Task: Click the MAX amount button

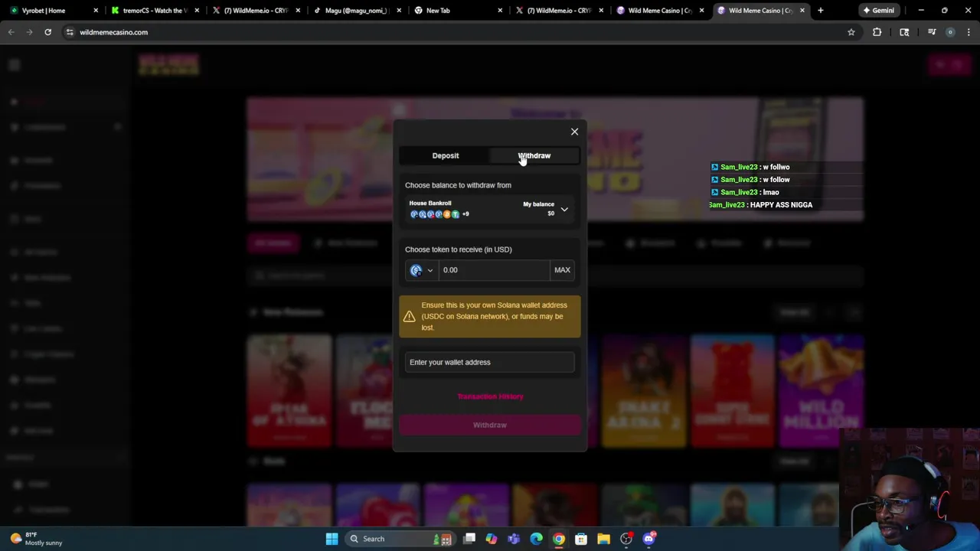Action: [x=562, y=270]
